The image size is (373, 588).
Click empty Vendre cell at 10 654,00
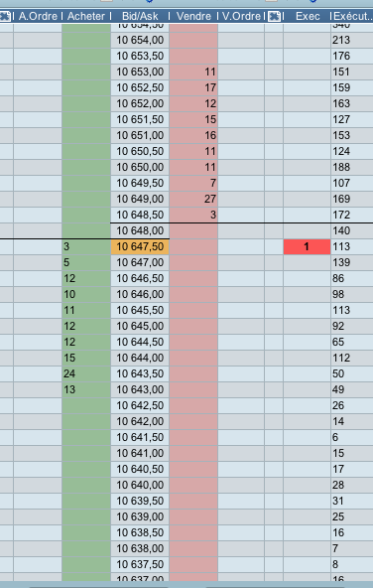click(x=193, y=40)
